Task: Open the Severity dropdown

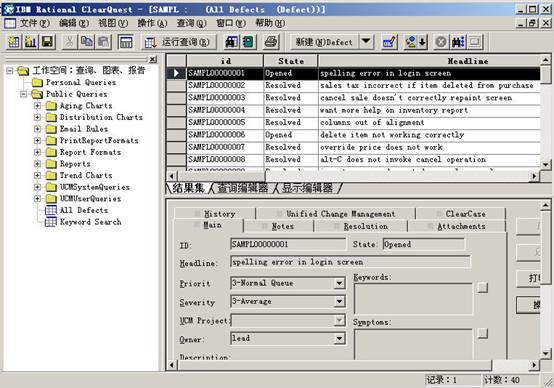Action: point(339,301)
